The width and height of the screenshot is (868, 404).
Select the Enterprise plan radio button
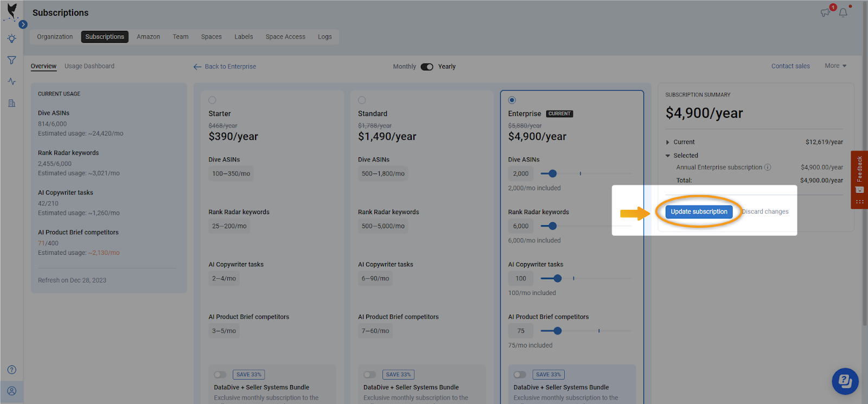[512, 100]
